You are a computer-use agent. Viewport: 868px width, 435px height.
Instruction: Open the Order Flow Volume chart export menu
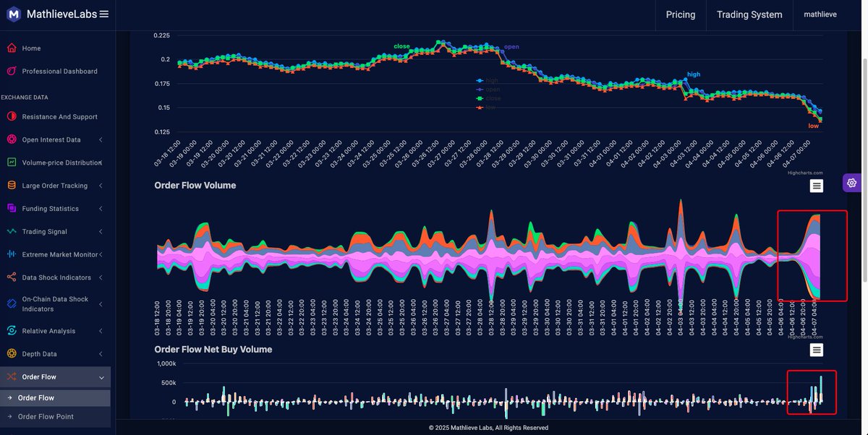point(815,184)
